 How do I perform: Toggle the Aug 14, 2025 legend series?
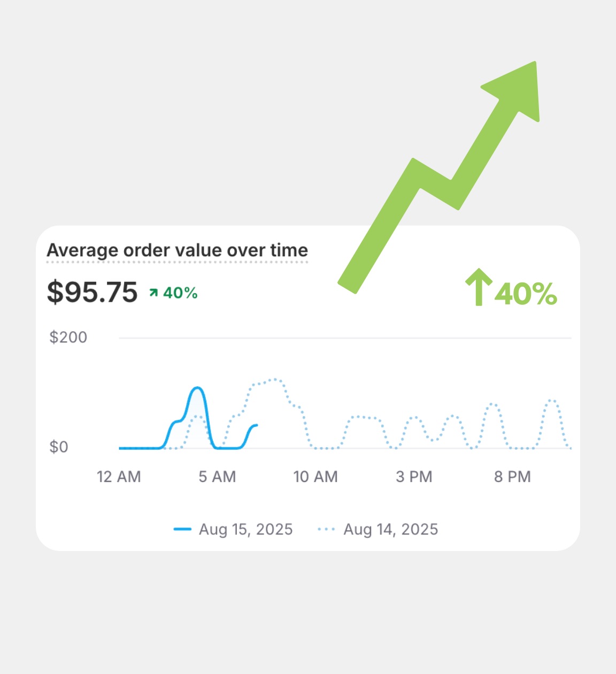[390, 529]
